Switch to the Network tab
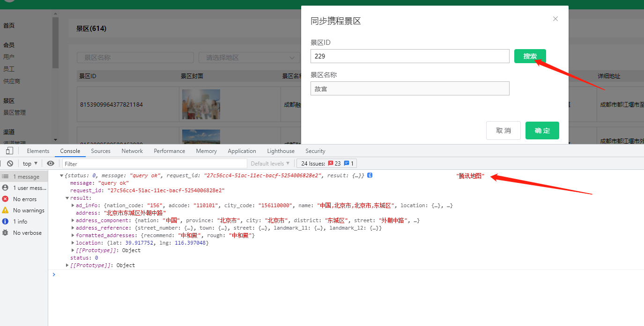 click(x=132, y=151)
